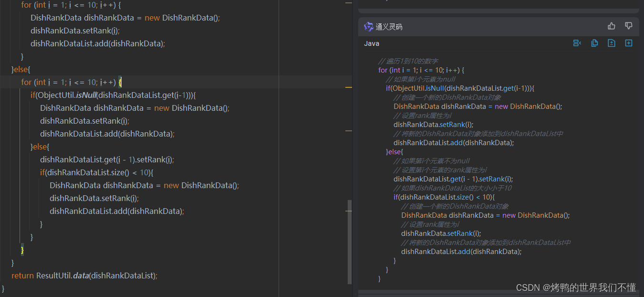Click the first '}else{' line in the left editor
The height and width of the screenshot is (297, 644).
click(x=21, y=69)
